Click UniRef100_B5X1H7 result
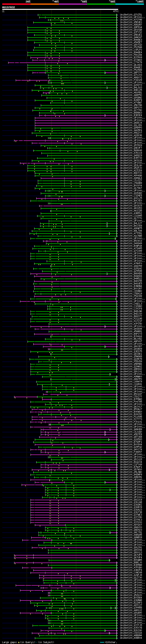Viewport: 146px width, 644px height. (131, 394)
